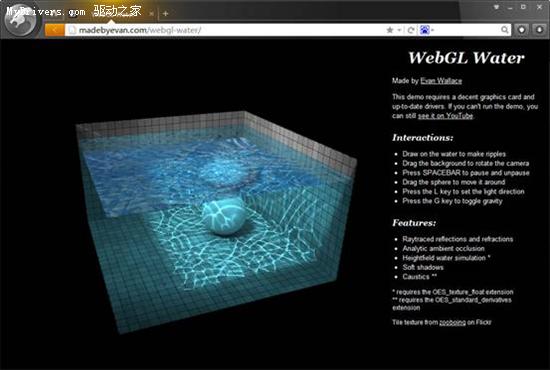550x370 pixels.
Task: Click 'Press the G key to toggle gravity'
Action: (x=452, y=201)
